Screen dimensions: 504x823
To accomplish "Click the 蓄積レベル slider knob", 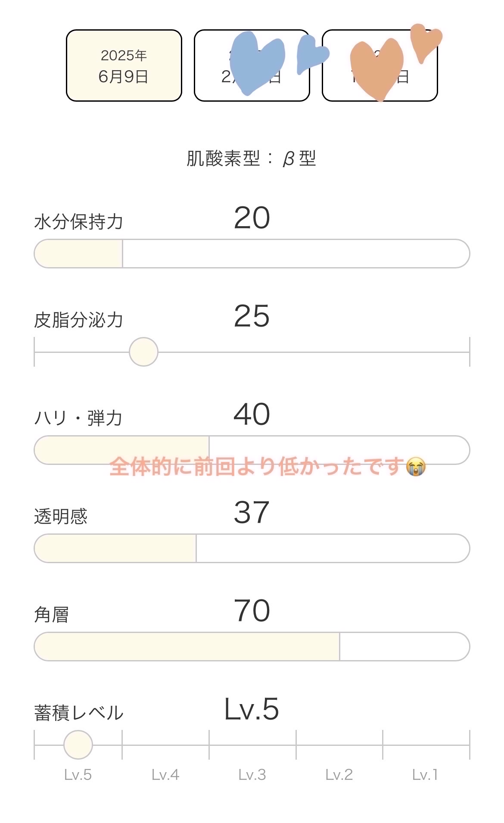I will click(78, 745).
